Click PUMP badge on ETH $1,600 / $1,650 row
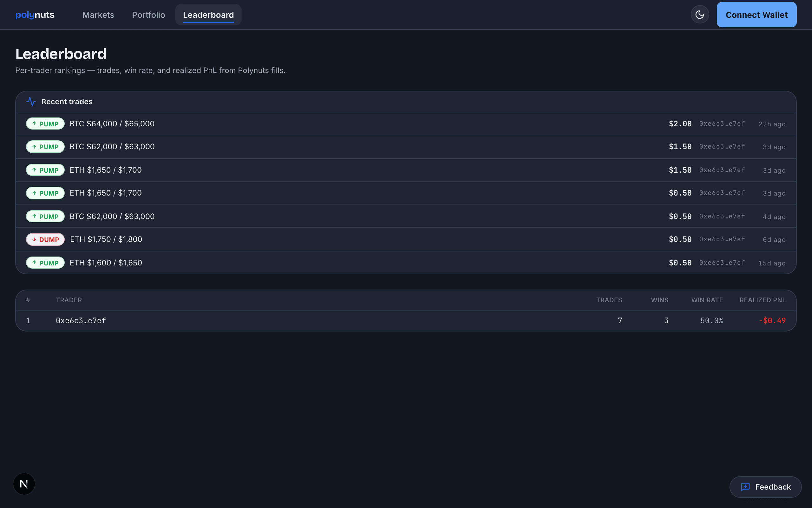812x508 pixels. pyautogui.click(x=45, y=263)
